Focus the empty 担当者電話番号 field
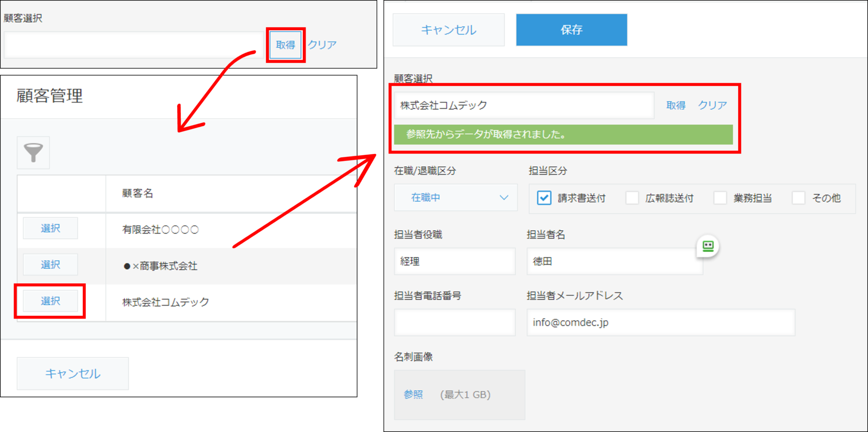This screenshot has height=432, width=868. click(455, 322)
